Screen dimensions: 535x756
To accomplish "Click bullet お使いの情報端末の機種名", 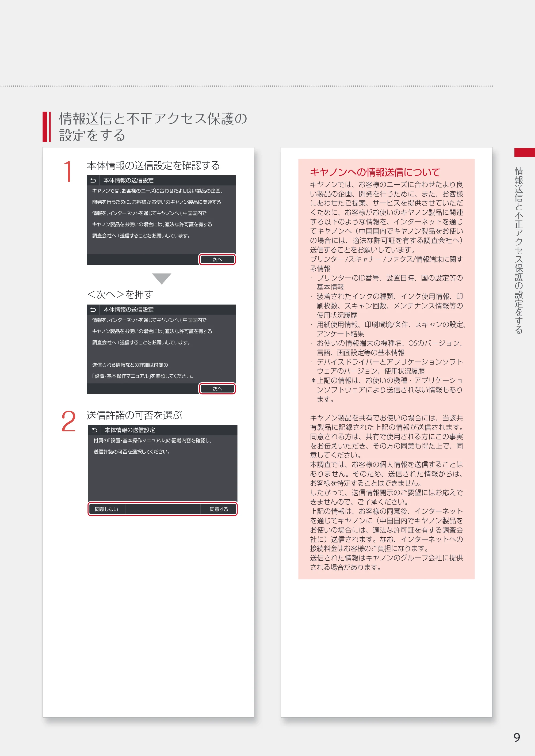I will tap(387, 348).
